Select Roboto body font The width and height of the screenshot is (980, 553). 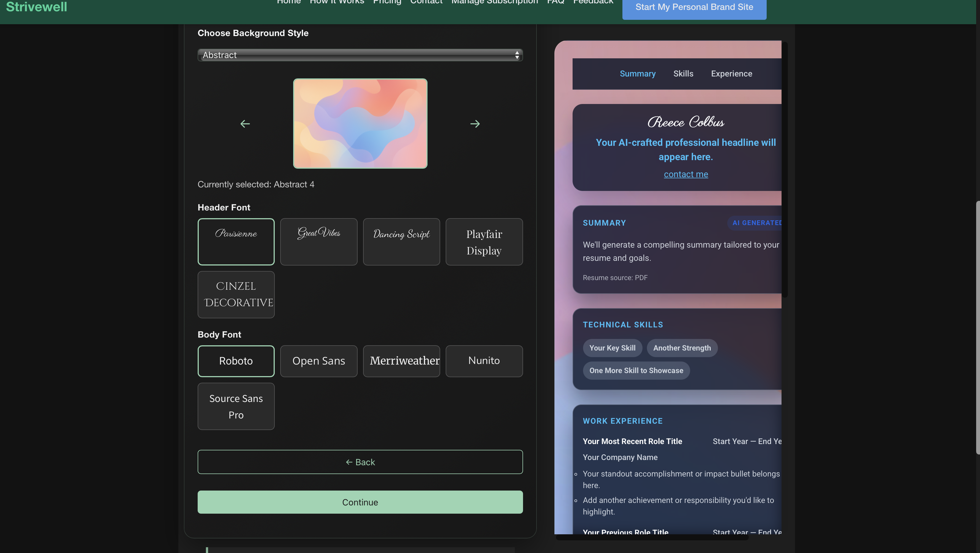(x=236, y=361)
